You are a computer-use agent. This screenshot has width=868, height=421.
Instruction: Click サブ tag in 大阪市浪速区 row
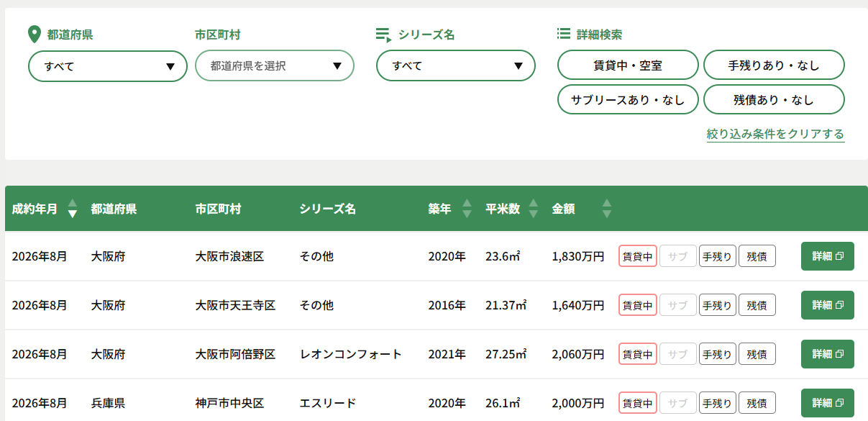click(x=677, y=256)
